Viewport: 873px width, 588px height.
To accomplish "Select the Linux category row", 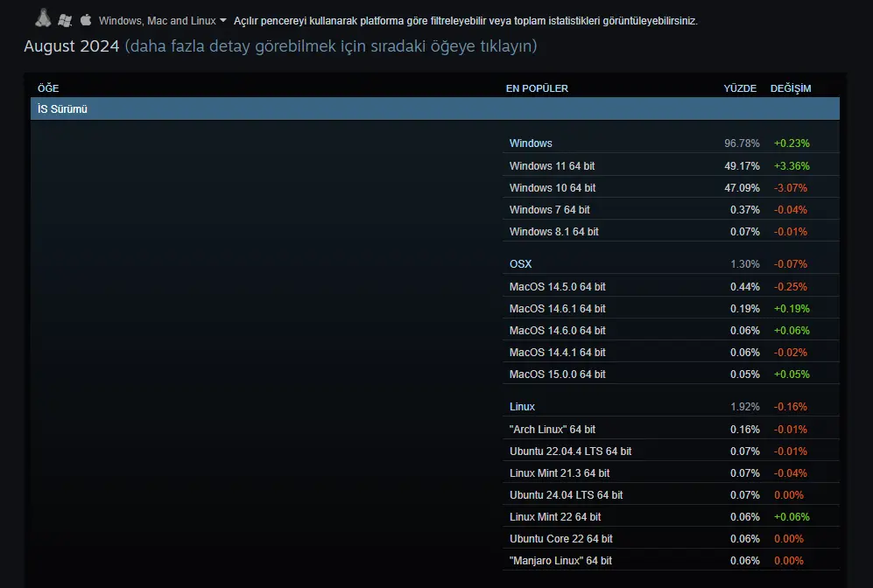I will click(671, 407).
